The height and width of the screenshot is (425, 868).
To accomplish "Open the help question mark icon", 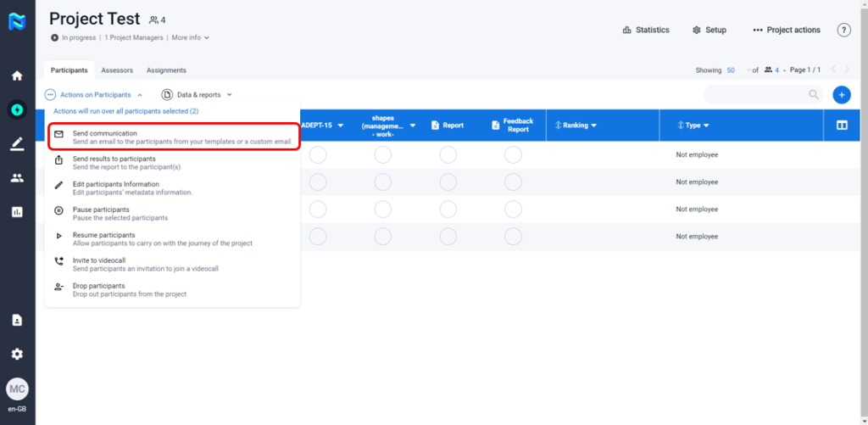I will tap(843, 30).
